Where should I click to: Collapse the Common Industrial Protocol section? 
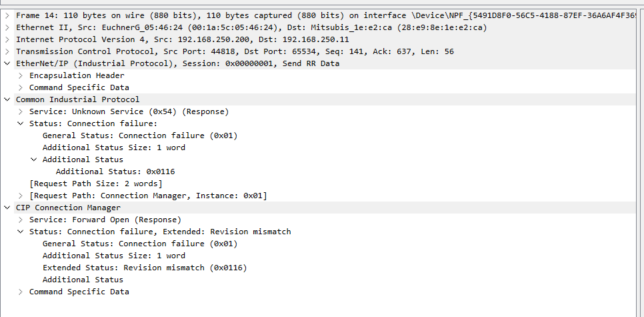[x=7, y=99]
